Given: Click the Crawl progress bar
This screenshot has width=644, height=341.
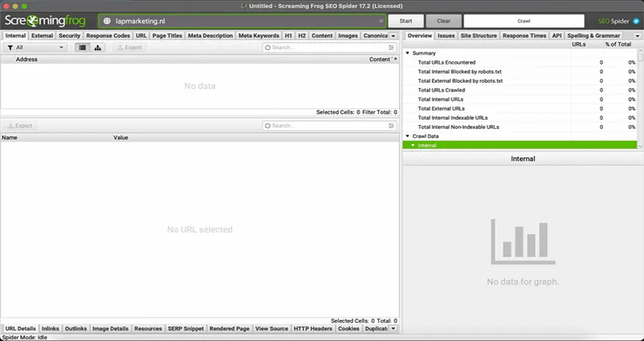Looking at the screenshot, I should [x=524, y=21].
